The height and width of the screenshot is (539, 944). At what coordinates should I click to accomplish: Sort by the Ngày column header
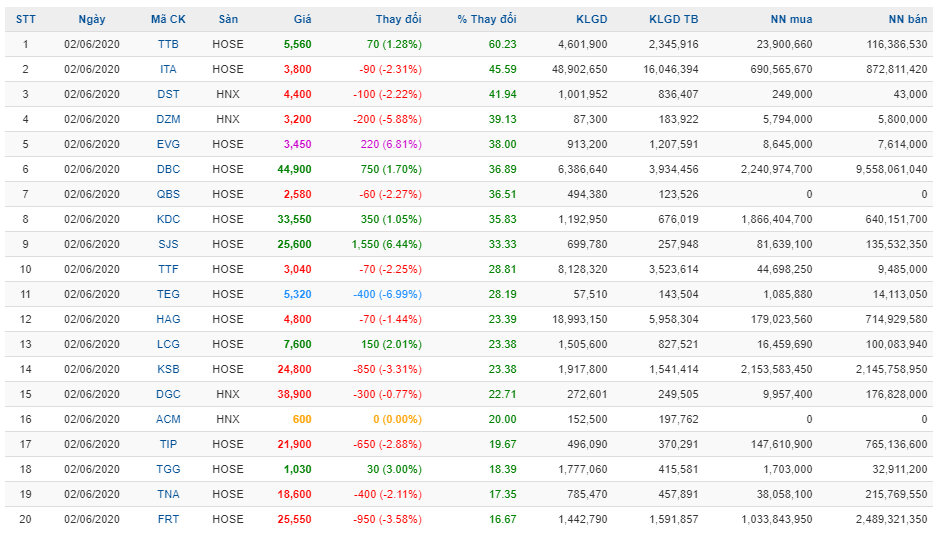(91, 20)
